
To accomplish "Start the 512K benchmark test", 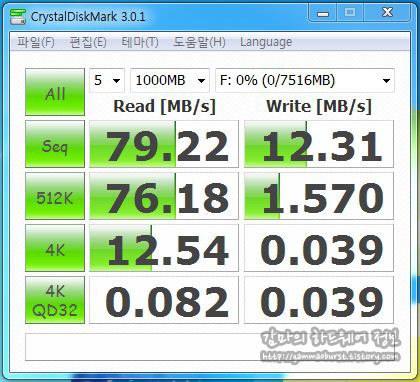I will pyautogui.click(x=55, y=196).
